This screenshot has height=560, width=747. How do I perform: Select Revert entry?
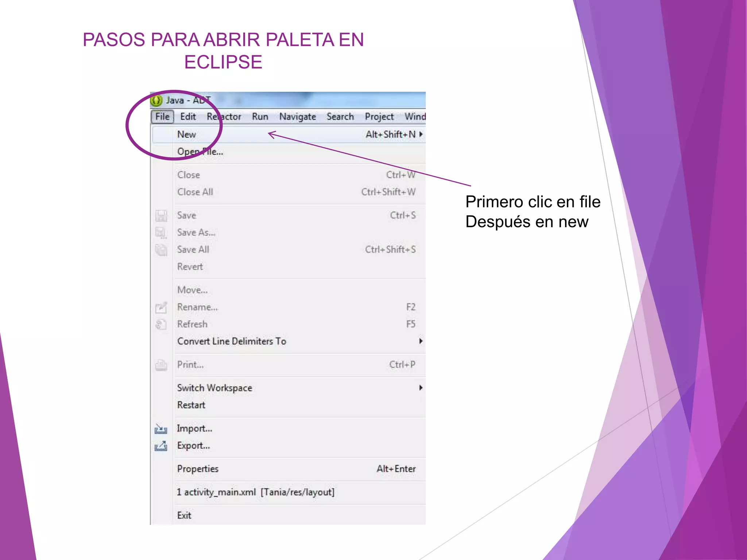click(289, 267)
